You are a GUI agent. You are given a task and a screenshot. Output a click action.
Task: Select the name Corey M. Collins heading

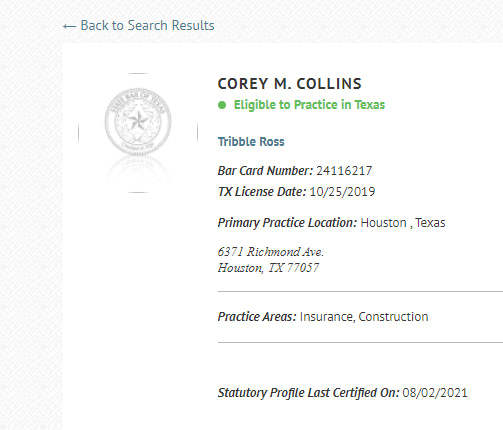(x=290, y=84)
